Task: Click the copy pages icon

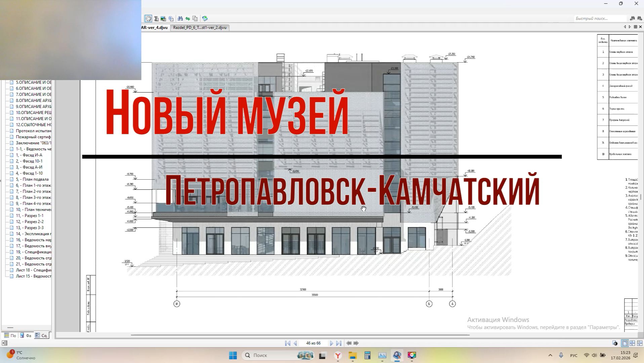Action: point(195,19)
